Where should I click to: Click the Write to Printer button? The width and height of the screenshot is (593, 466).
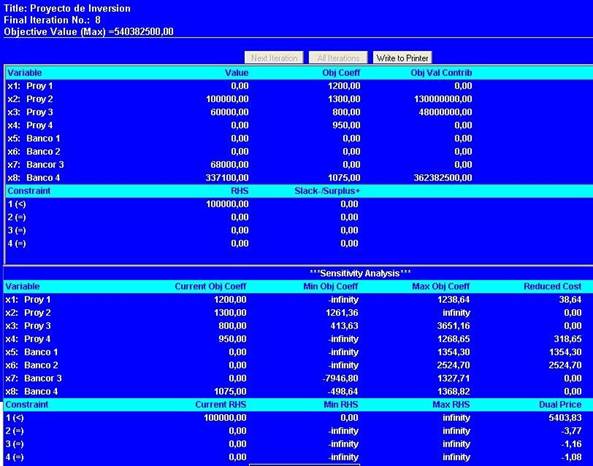click(402, 58)
